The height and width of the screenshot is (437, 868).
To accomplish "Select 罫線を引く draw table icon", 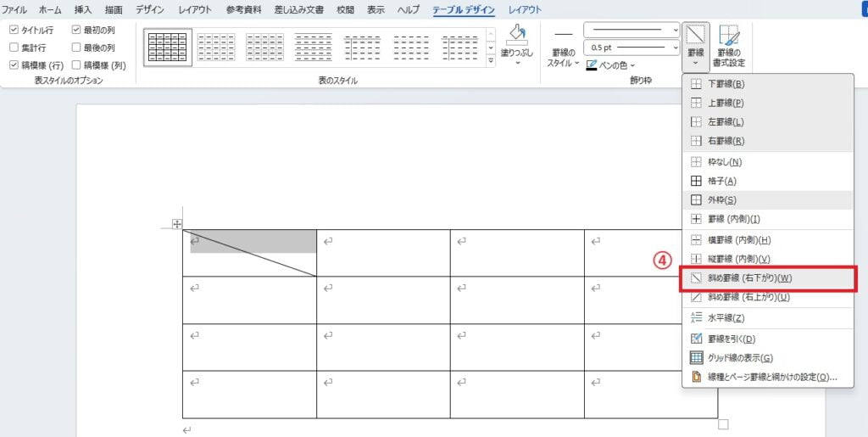I will tap(697, 339).
